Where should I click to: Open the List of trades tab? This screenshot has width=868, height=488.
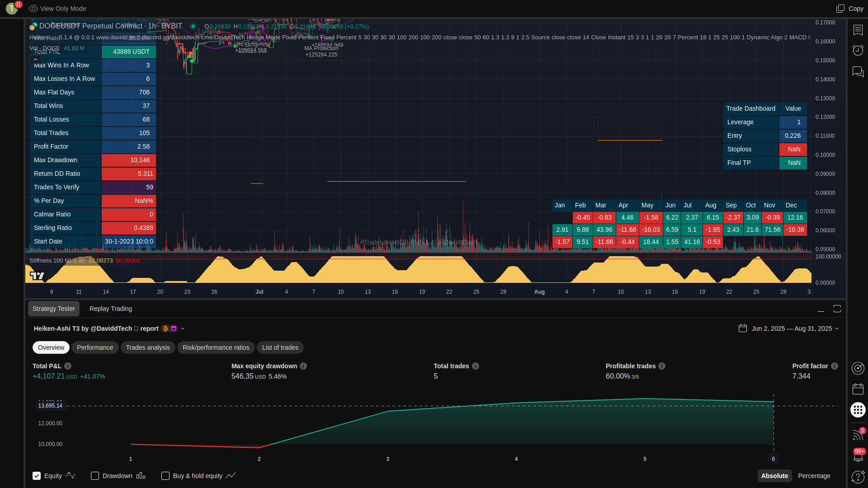[x=280, y=347]
